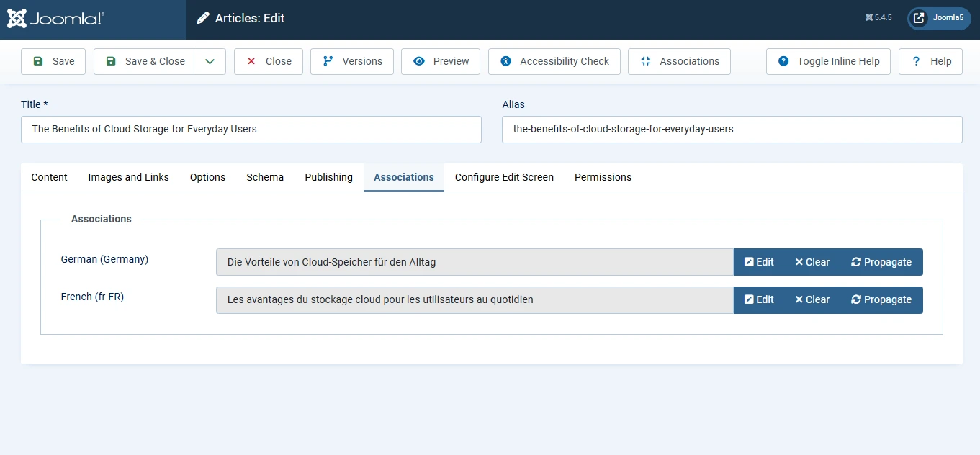This screenshot has width=980, height=455.
Task: Open the article Preview
Action: 441,61
